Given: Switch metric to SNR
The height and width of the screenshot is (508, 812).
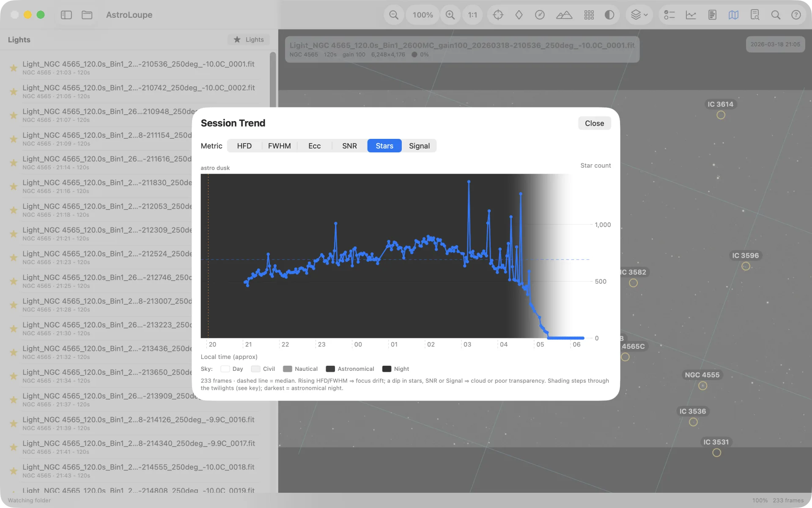Looking at the screenshot, I should pos(349,146).
